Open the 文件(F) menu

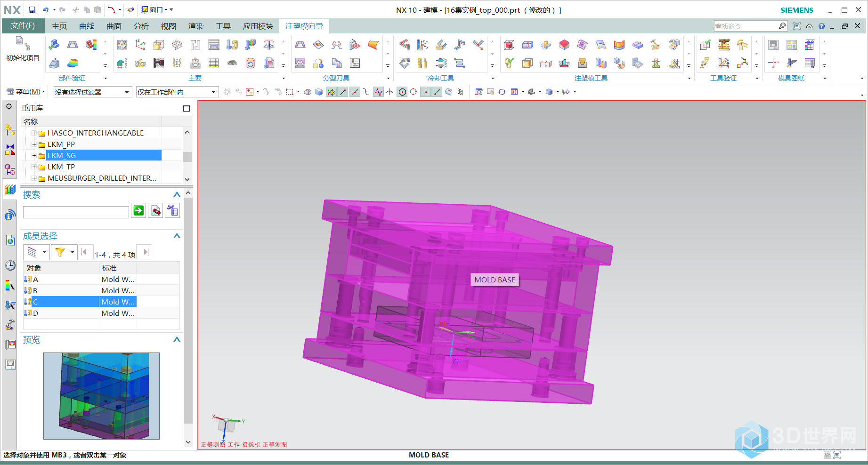(x=23, y=26)
